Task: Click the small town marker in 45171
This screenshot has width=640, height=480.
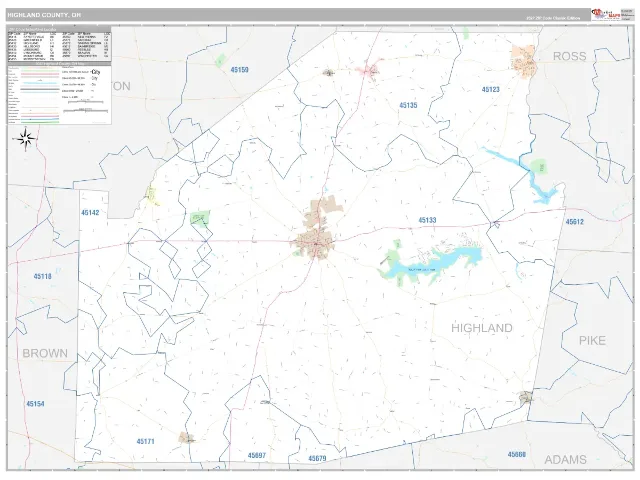Action: (186, 438)
